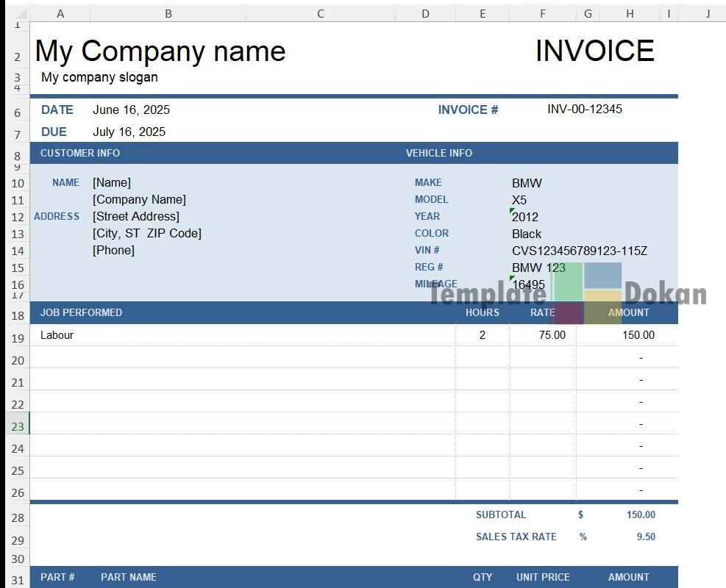The height and width of the screenshot is (588, 726).
Task: Click the My company slogan text
Action: pyautogui.click(x=99, y=77)
